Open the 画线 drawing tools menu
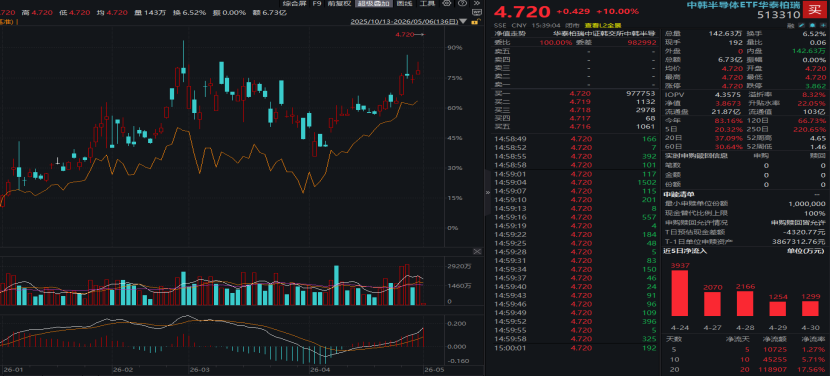 pyautogui.click(x=404, y=3)
